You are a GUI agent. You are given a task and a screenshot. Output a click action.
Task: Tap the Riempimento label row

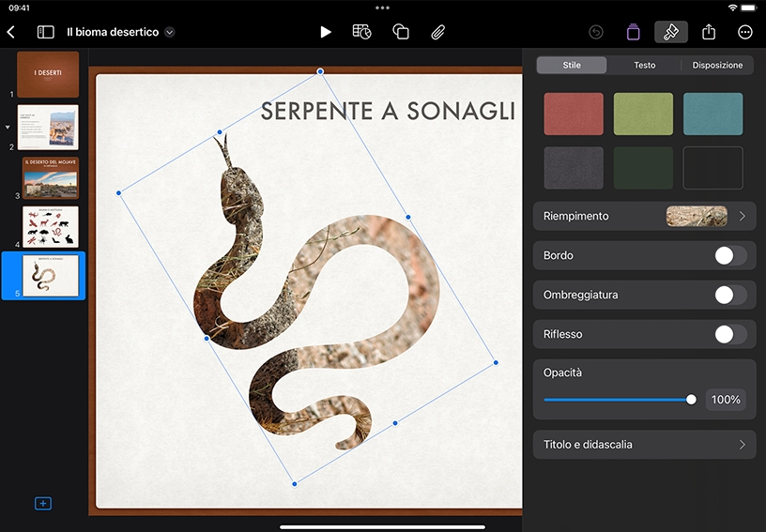644,216
